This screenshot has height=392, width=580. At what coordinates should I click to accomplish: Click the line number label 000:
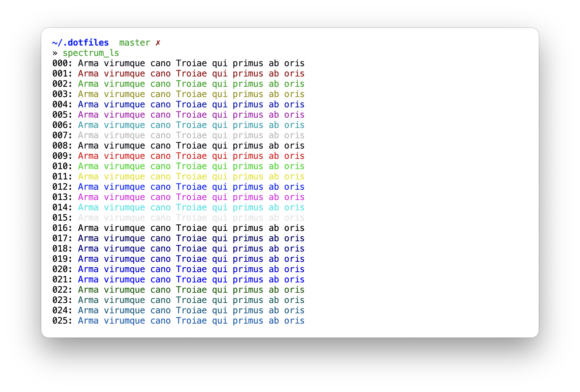[x=62, y=64]
